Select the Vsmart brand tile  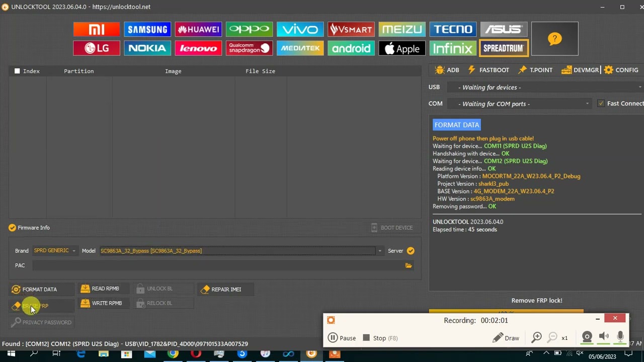tap(351, 29)
